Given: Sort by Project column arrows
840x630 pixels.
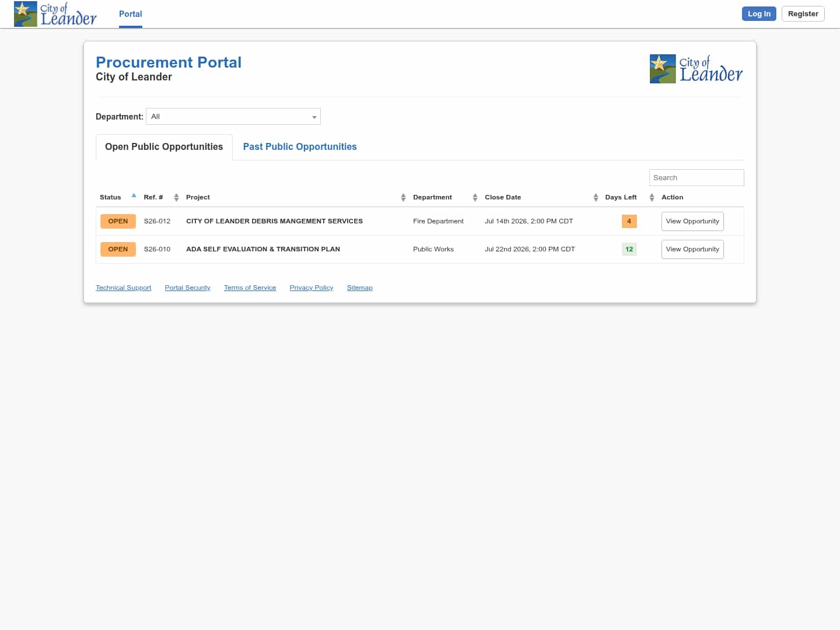Looking at the screenshot, I should tap(403, 198).
